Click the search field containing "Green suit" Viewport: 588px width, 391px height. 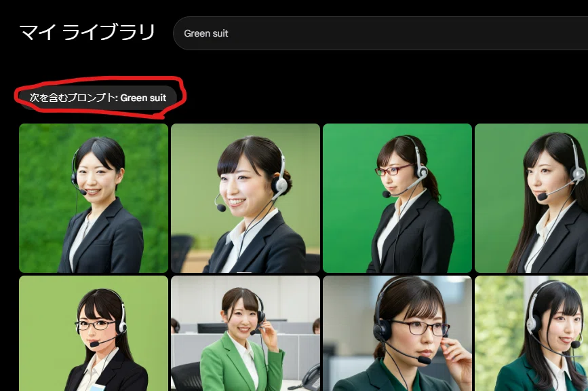tap(380, 33)
